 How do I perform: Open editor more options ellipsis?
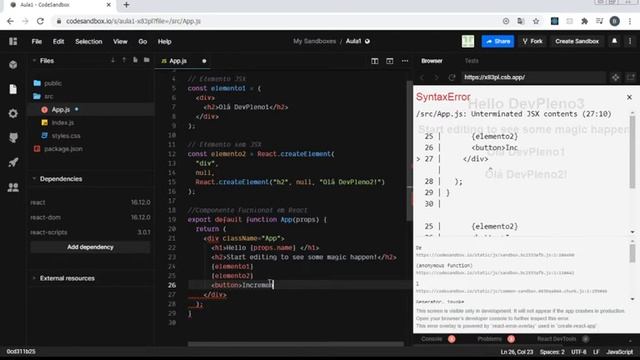coord(405,61)
